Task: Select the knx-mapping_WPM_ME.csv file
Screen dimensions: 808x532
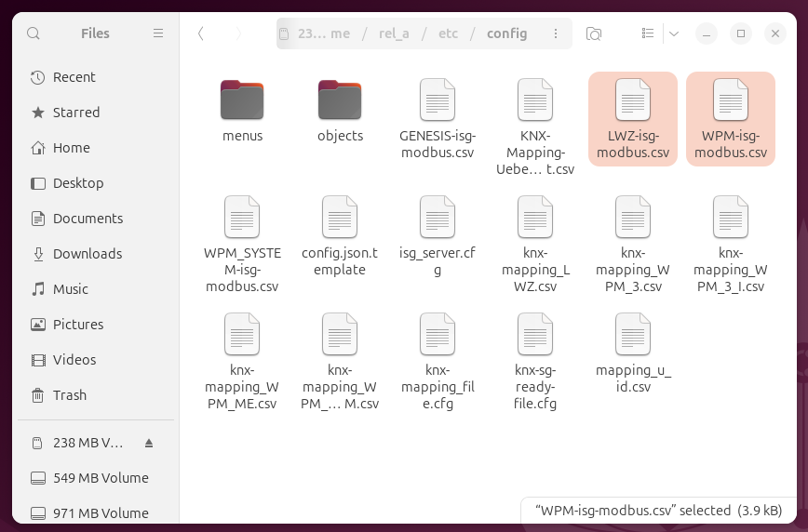Action: [x=242, y=361]
